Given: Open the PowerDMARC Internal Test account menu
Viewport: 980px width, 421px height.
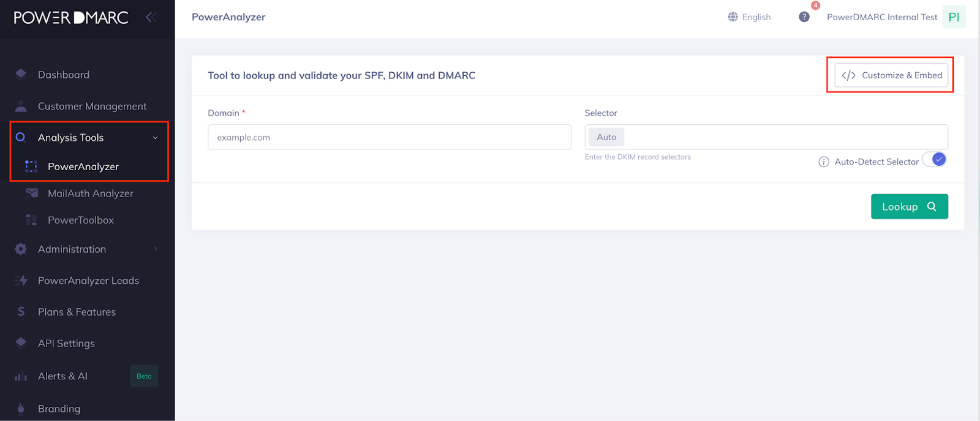Looking at the screenshot, I should point(882,17).
